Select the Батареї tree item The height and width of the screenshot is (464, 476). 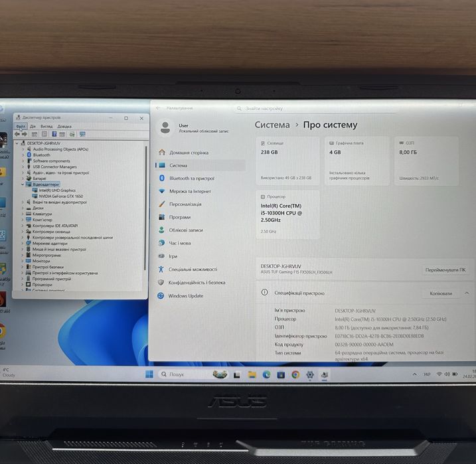point(39,179)
